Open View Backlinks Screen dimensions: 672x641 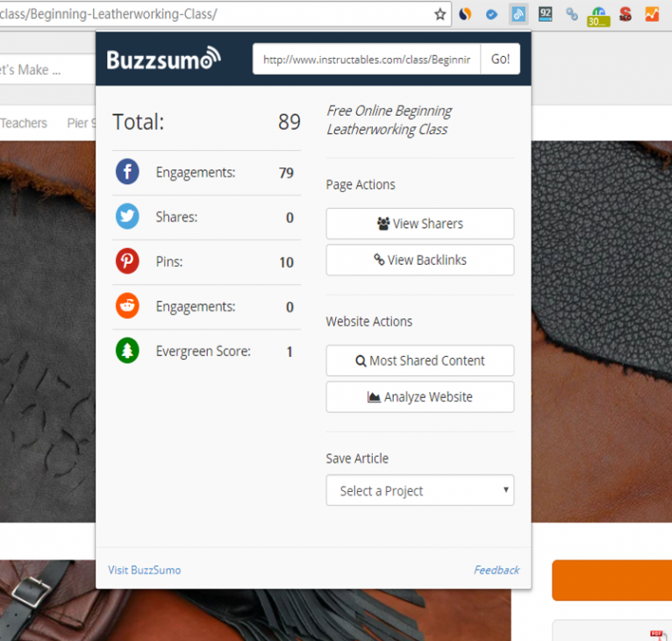tap(419, 260)
